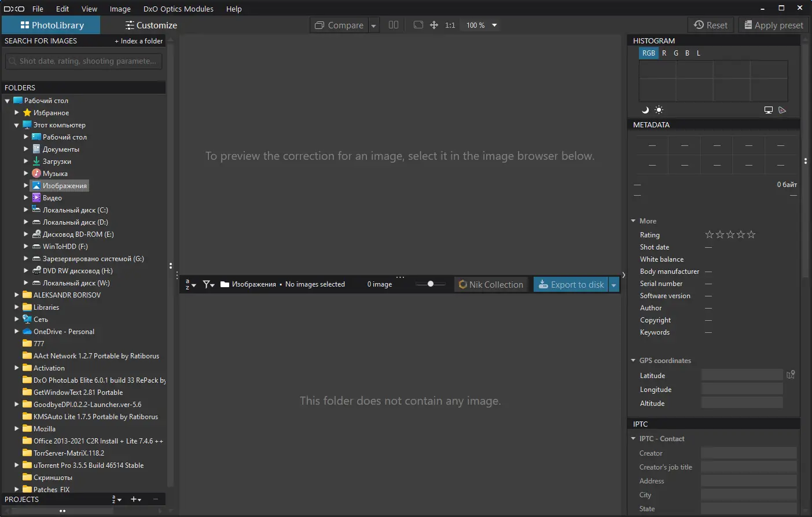This screenshot has width=812, height=517.
Task: Open the sort order a-z menu
Action: click(x=190, y=284)
